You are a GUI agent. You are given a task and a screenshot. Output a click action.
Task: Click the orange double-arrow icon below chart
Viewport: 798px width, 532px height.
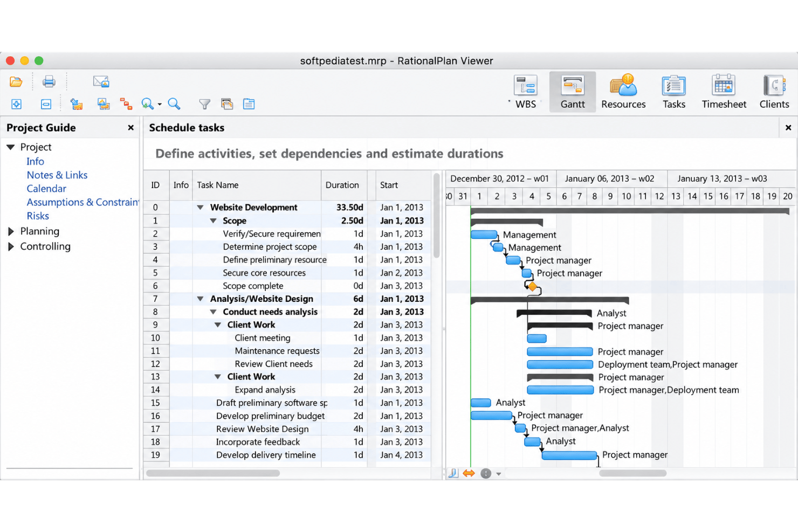point(469,473)
